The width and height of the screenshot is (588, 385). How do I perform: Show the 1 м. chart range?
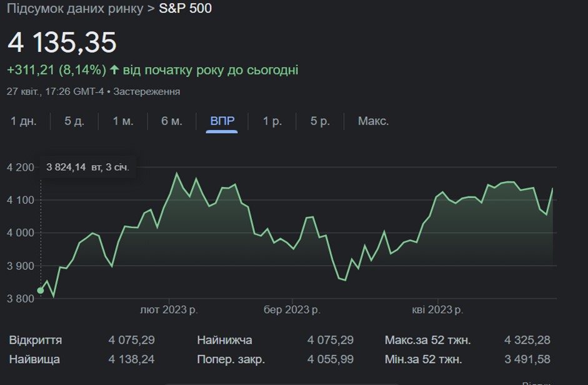123,121
